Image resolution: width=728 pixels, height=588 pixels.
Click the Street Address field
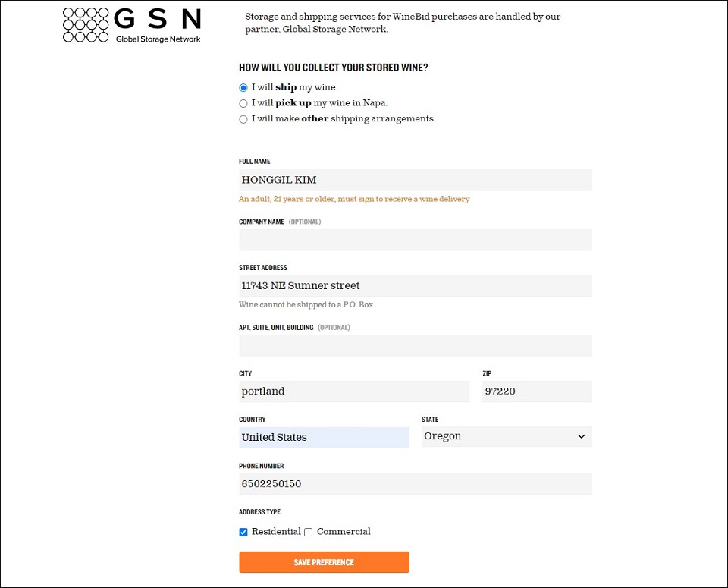coord(415,286)
